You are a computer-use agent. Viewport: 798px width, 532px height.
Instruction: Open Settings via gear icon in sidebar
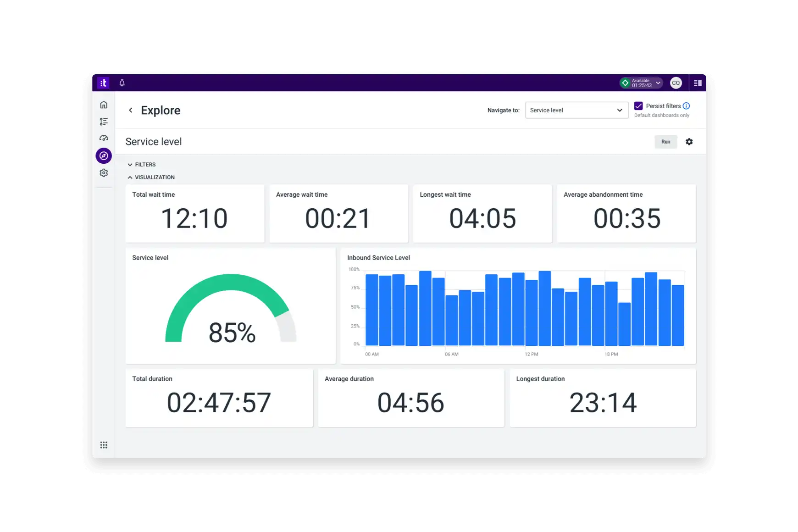click(104, 172)
